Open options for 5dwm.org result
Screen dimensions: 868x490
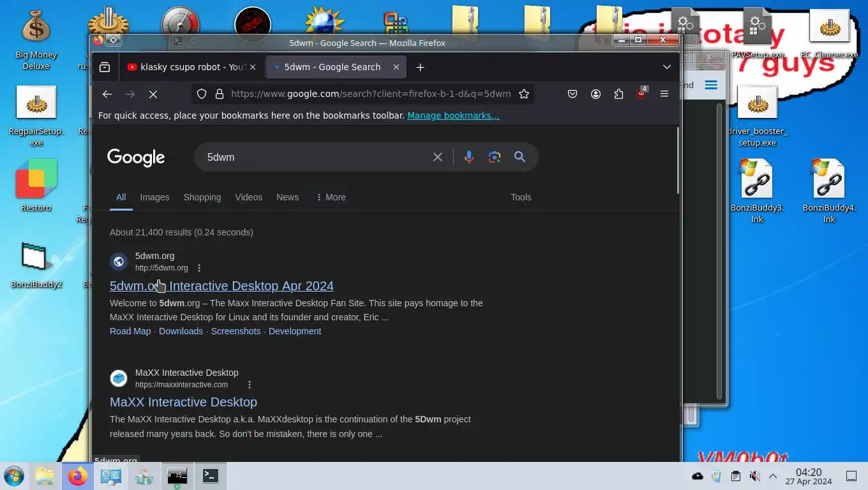pyautogui.click(x=199, y=268)
